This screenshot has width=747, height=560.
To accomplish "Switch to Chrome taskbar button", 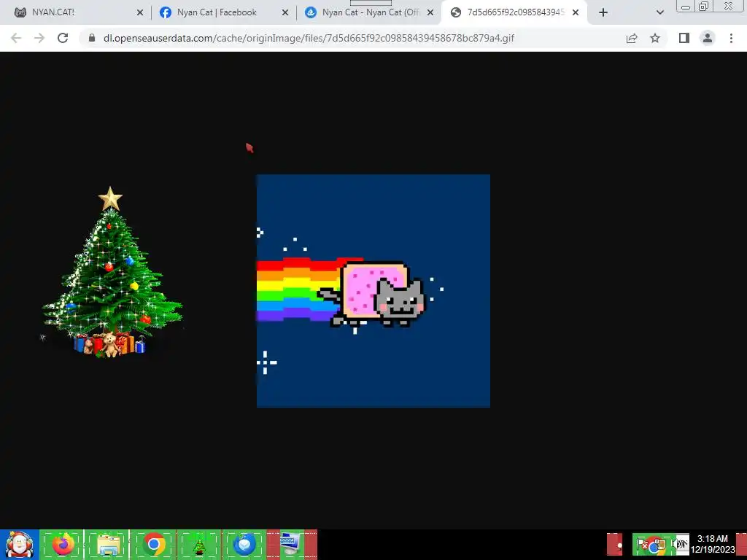I will (x=153, y=545).
